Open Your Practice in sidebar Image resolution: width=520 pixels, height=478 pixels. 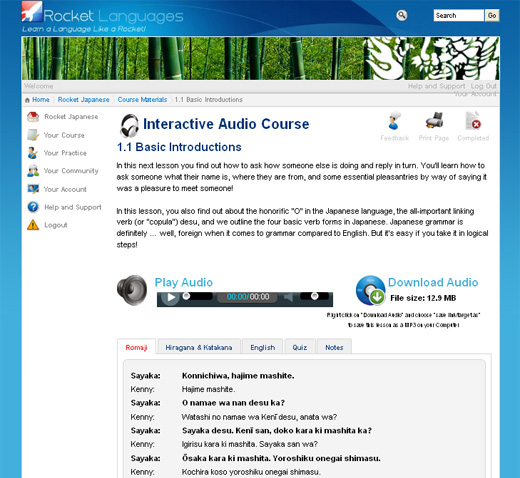point(65,153)
